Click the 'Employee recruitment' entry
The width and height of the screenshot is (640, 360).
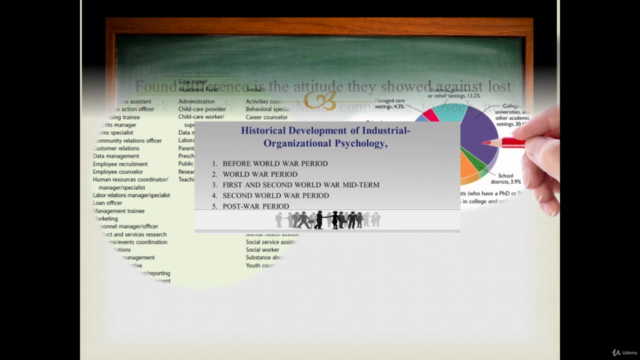[x=120, y=164]
